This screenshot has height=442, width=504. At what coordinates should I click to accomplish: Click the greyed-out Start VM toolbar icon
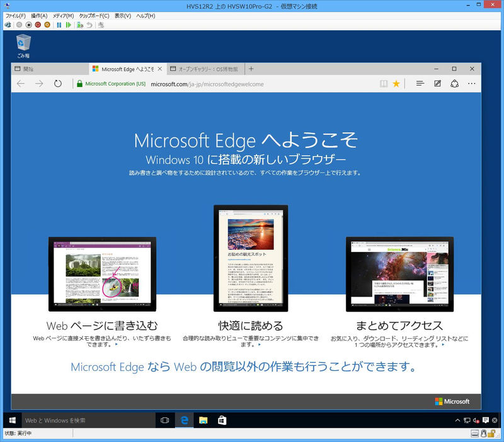[20, 25]
